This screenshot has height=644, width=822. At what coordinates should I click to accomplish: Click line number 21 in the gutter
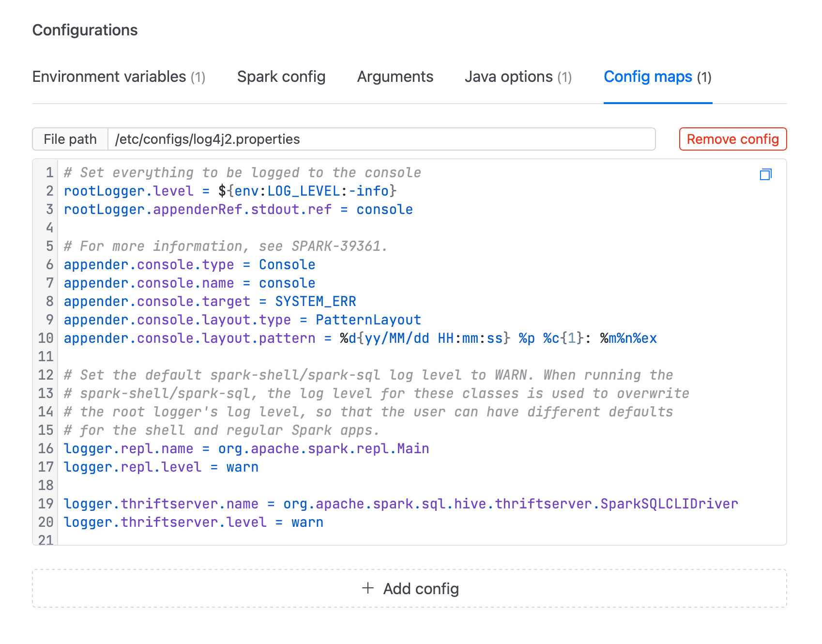[x=46, y=539]
